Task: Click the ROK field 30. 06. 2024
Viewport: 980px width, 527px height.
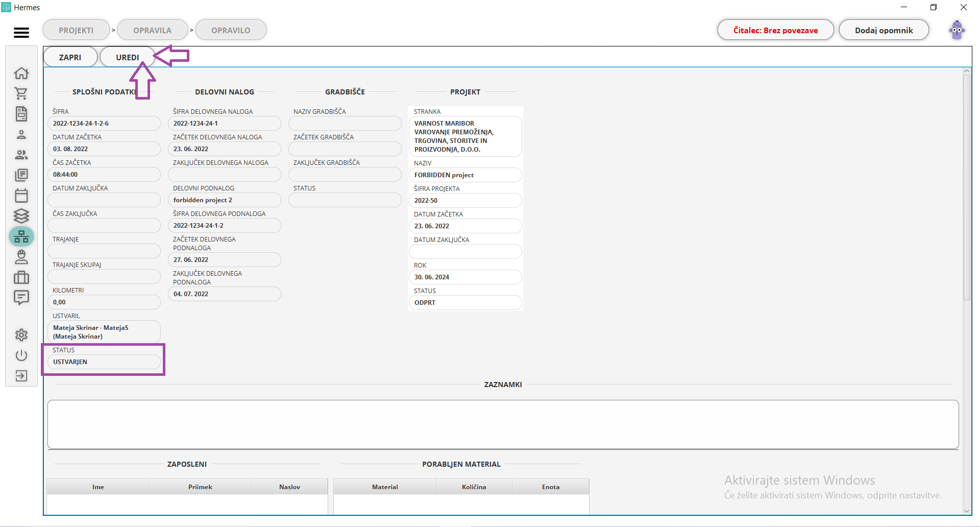Action: [x=465, y=277]
